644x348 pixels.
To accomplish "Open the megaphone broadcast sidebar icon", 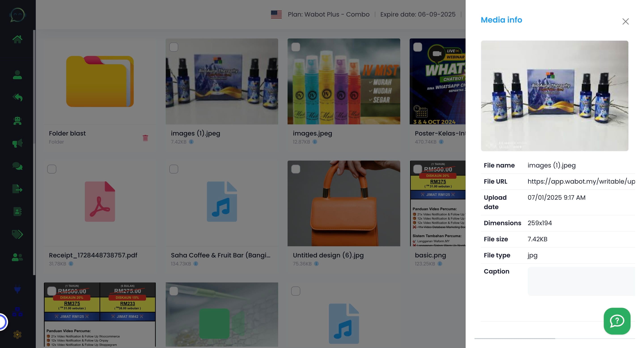I will click(x=17, y=143).
